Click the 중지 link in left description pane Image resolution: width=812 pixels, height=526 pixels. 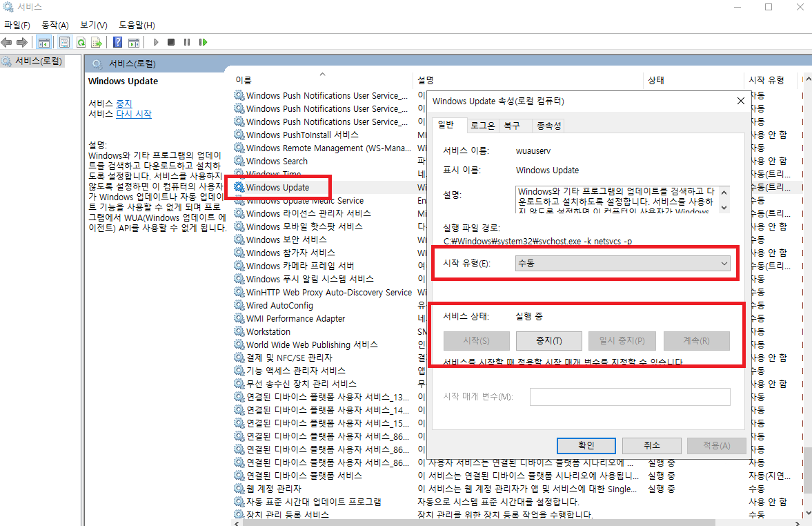pos(123,104)
